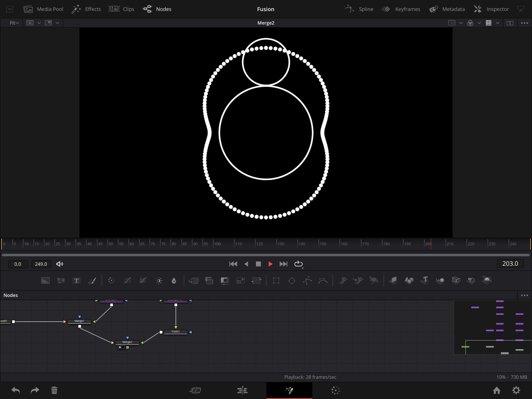Add a Rectangle mask
This screenshot has height=399, width=532.
click(276, 281)
